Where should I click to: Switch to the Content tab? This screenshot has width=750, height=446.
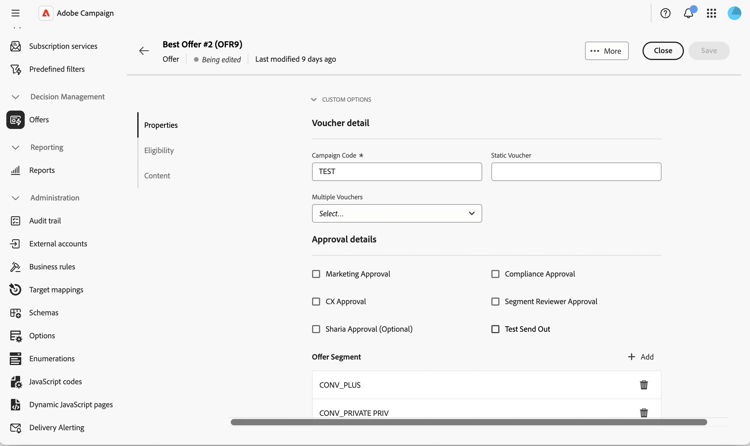(x=157, y=176)
